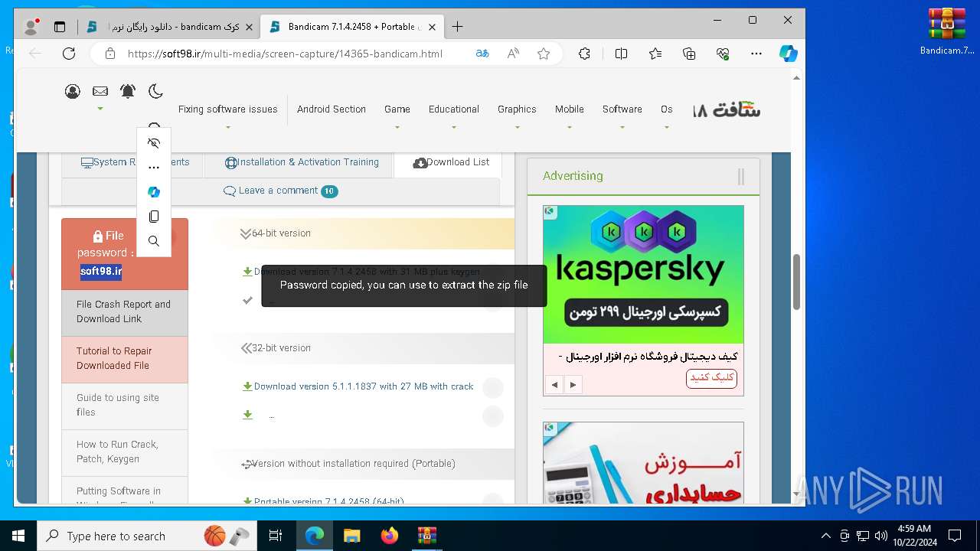Click the red Persian ad button
Screen dimensions: 980x551
711,378
